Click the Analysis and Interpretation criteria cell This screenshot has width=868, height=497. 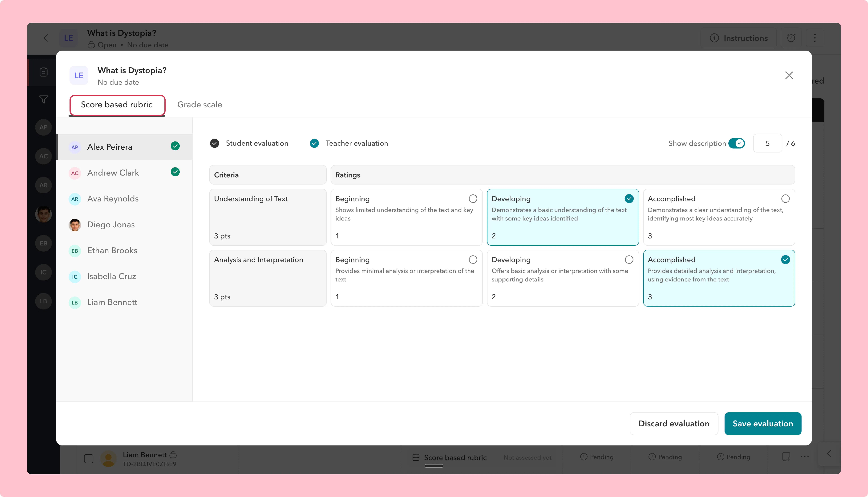pyautogui.click(x=268, y=278)
